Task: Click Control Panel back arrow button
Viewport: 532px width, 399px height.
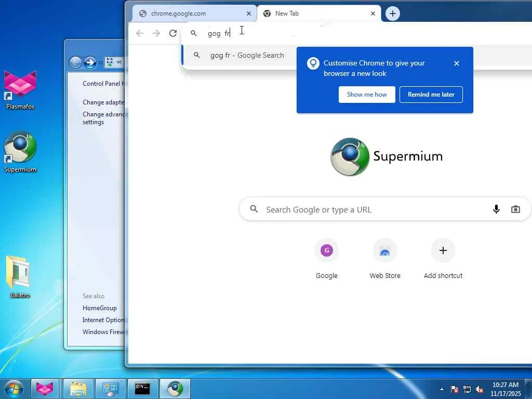Action: click(75, 62)
